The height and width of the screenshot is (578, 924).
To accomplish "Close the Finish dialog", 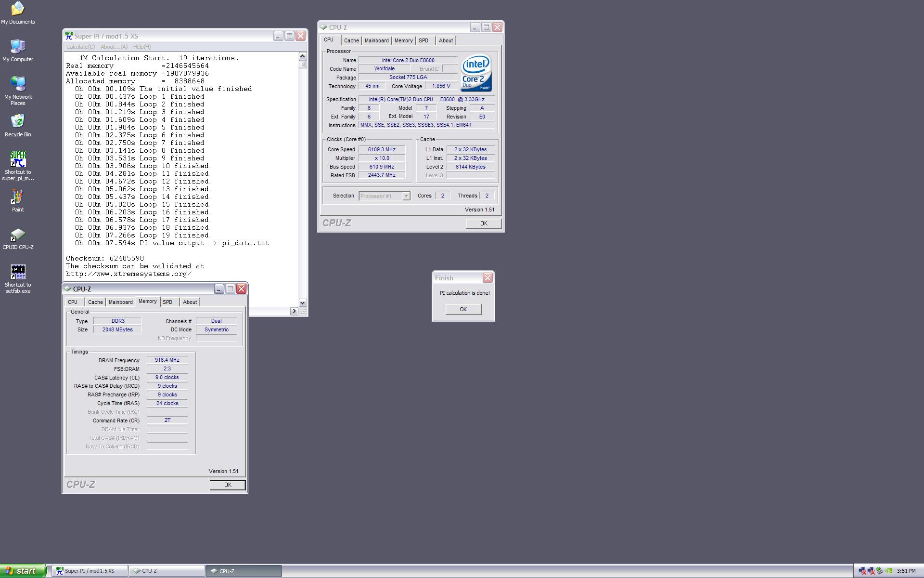I will coord(488,278).
